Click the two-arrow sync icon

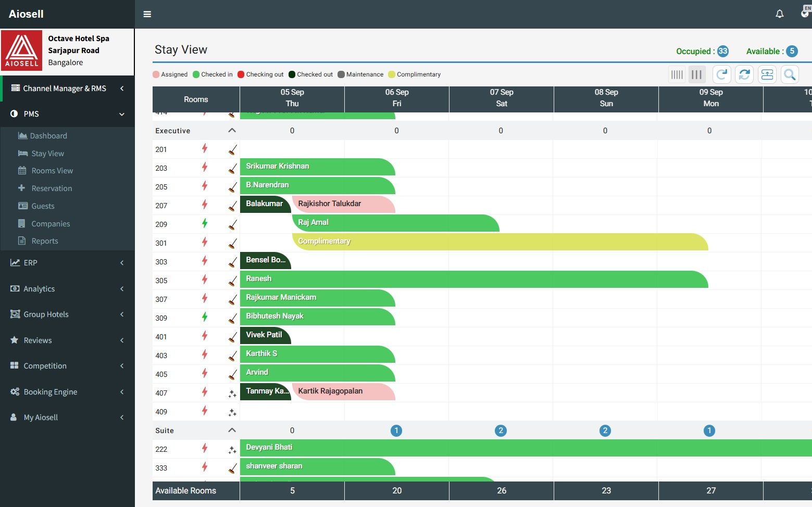click(x=744, y=74)
